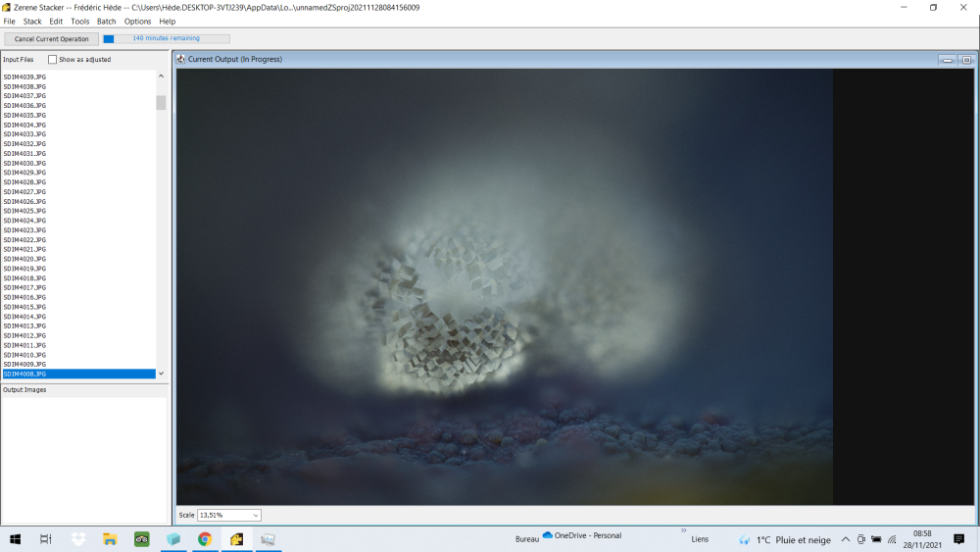Viewport: 980px width, 552px height.
Task: Open the Scale percentage dropdown
Action: 229,515
